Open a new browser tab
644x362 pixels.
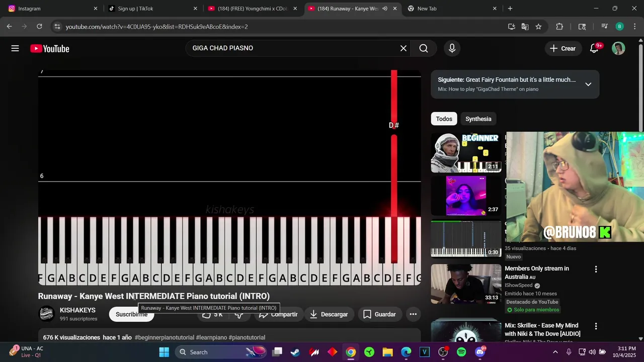tap(510, 9)
